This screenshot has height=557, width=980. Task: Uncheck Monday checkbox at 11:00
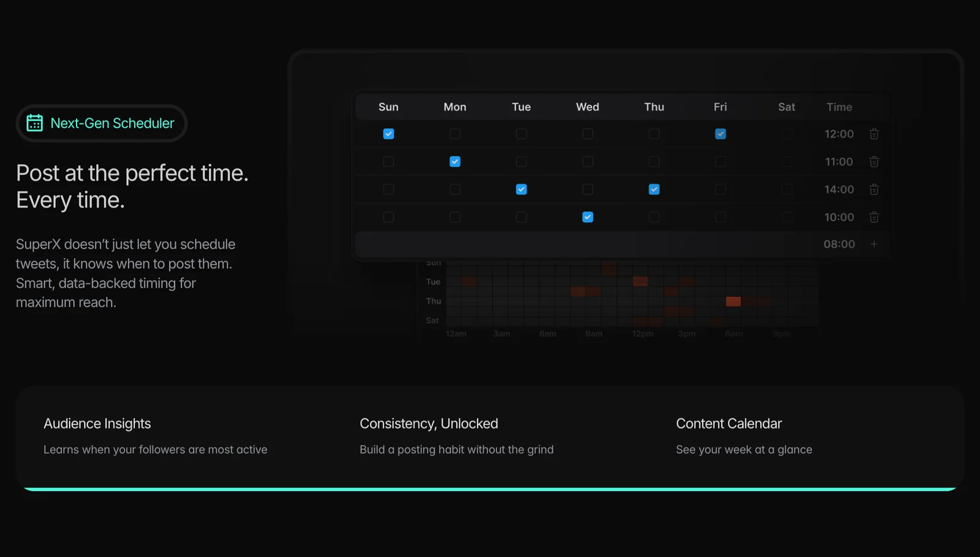click(x=454, y=162)
